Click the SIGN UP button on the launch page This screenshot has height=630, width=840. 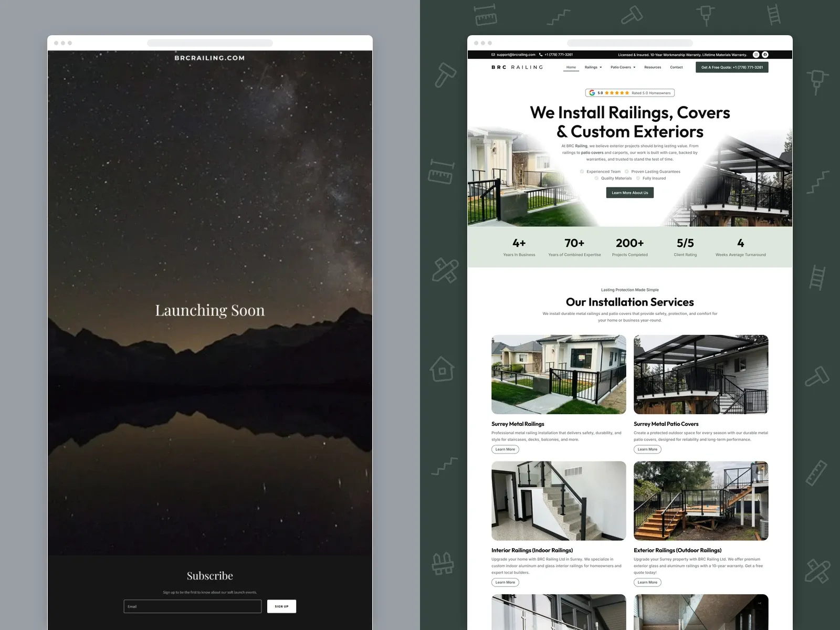pyautogui.click(x=281, y=606)
